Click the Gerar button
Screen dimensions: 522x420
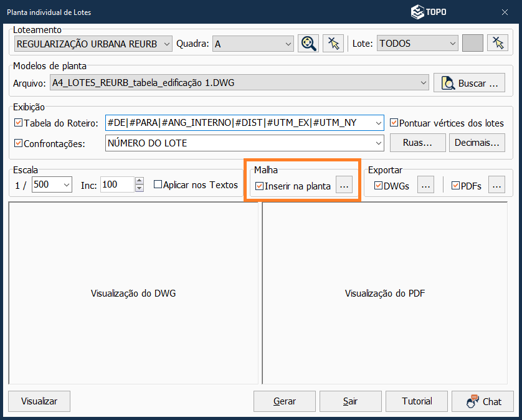pyautogui.click(x=285, y=401)
